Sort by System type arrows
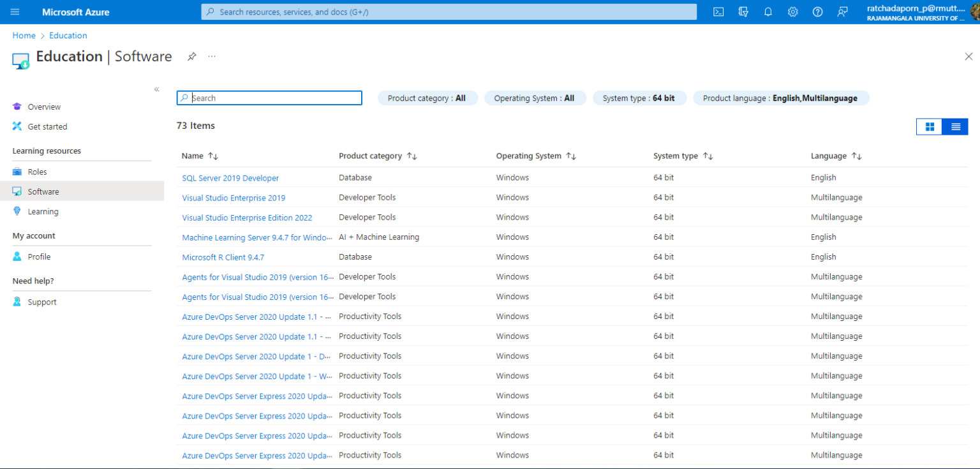The image size is (980, 469). 708,156
